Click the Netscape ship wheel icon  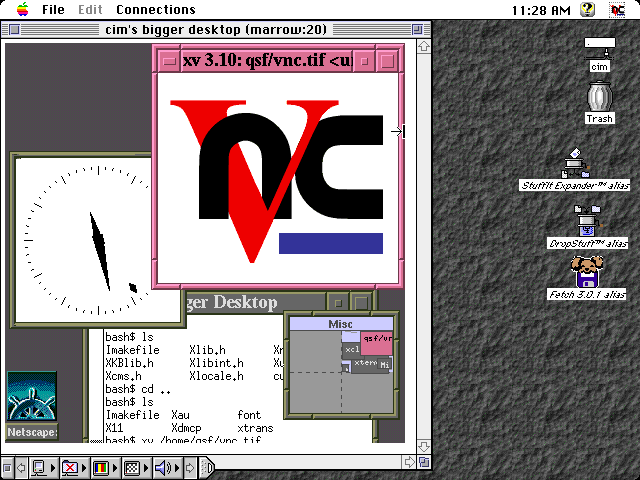(x=31, y=398)
